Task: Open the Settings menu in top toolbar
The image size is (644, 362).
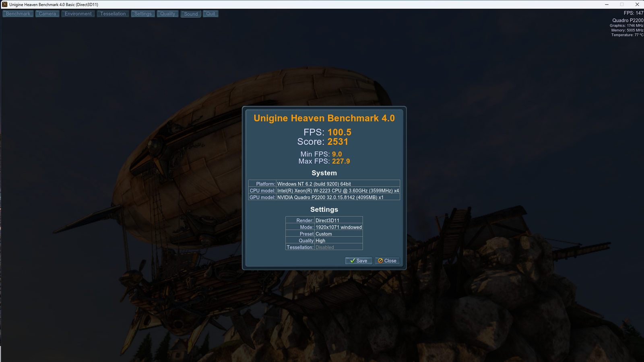Action: coord(143,14)
